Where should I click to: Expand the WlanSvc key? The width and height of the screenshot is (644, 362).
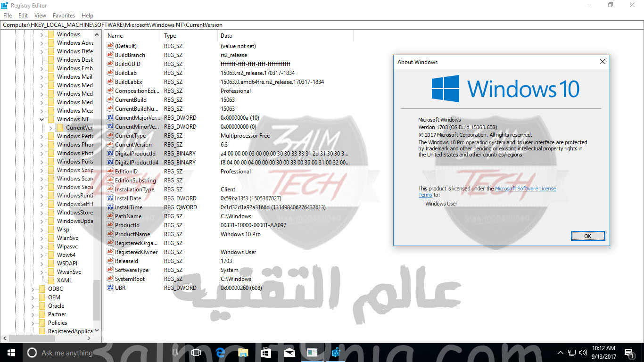tap(41, 238)
